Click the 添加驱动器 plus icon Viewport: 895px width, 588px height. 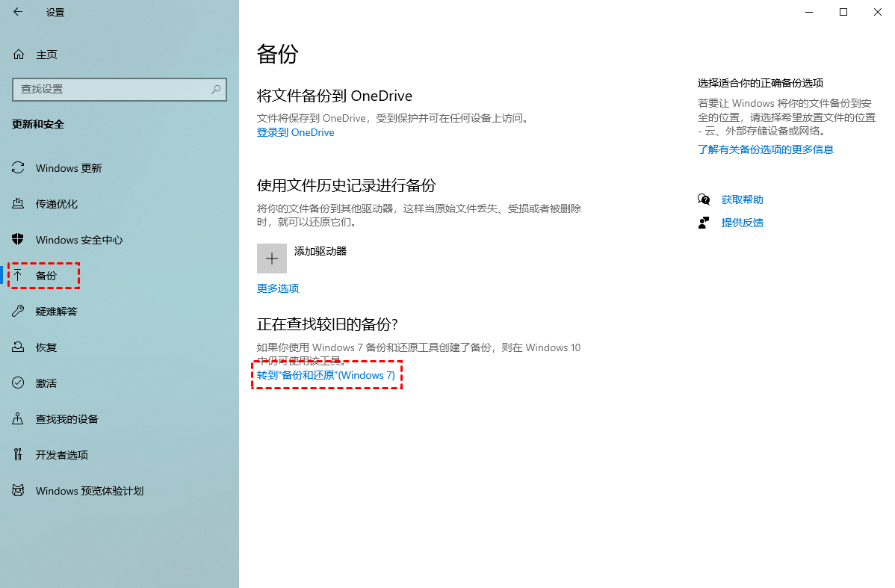pos(272,259)
